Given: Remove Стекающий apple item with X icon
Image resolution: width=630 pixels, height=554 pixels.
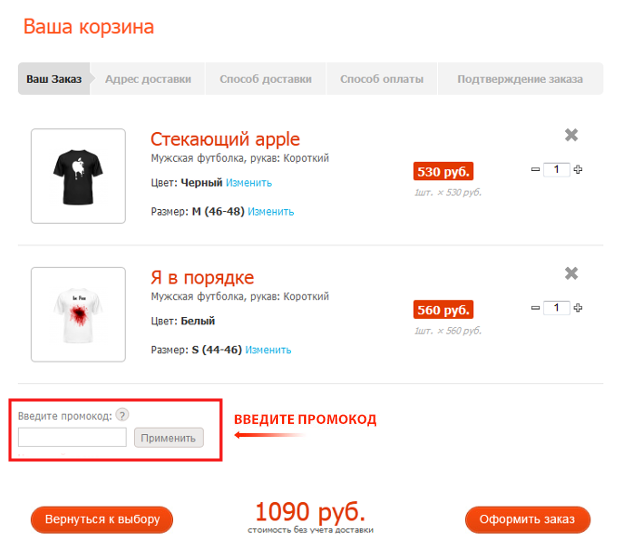Looking at the screenshot, I should pos(572,135).
